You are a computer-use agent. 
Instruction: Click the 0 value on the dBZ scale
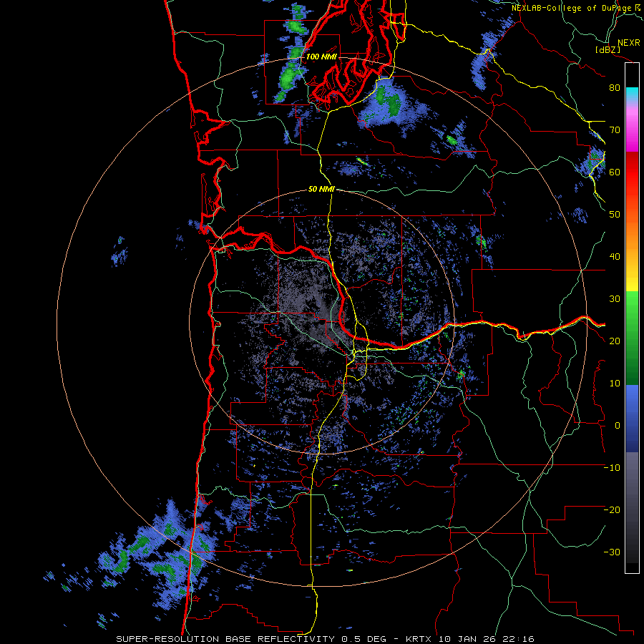pos(618,426)
